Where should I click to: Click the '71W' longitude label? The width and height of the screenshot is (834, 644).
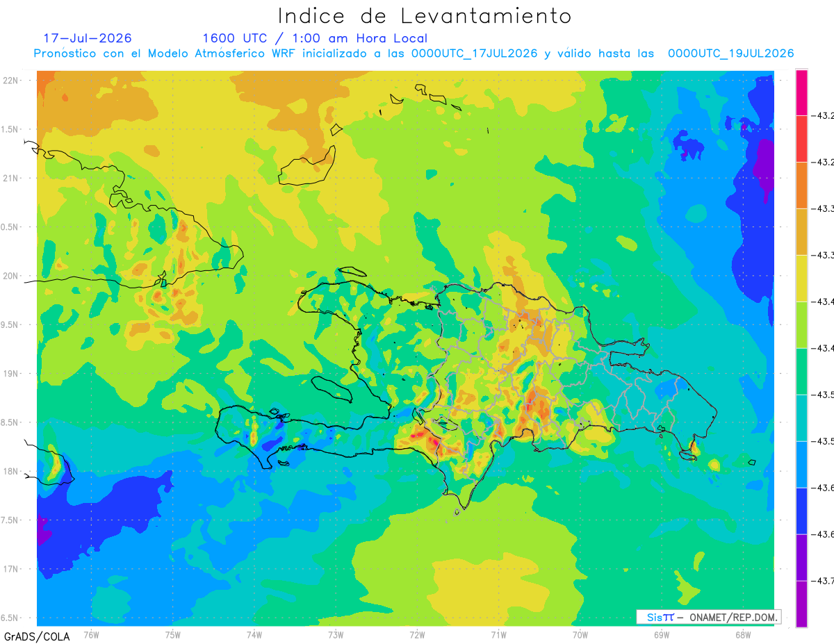click(498, 634)
